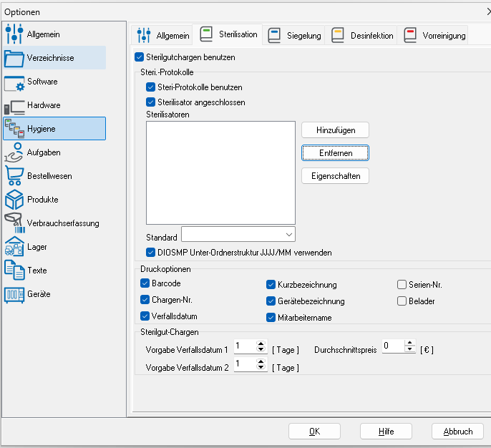The width and height of the screenshot is (491, 448).
Task: Open the Allgemein sliders icon in sidebar
Action: [x=14, y=34]
